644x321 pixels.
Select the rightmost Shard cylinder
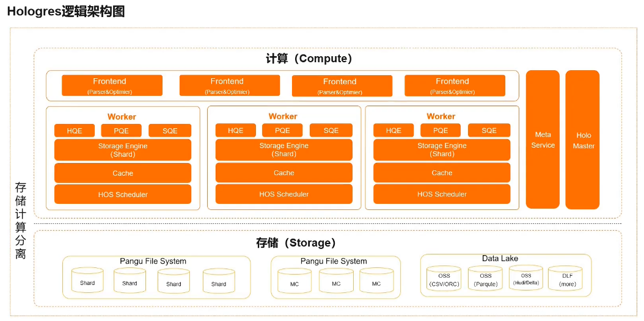pyautogui.click(x=219, y=281)
